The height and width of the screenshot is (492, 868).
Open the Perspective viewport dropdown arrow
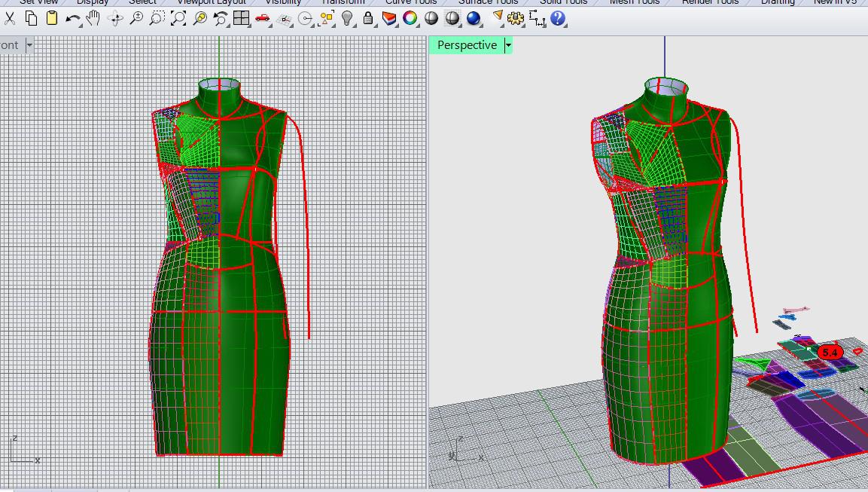pos(508,45)
